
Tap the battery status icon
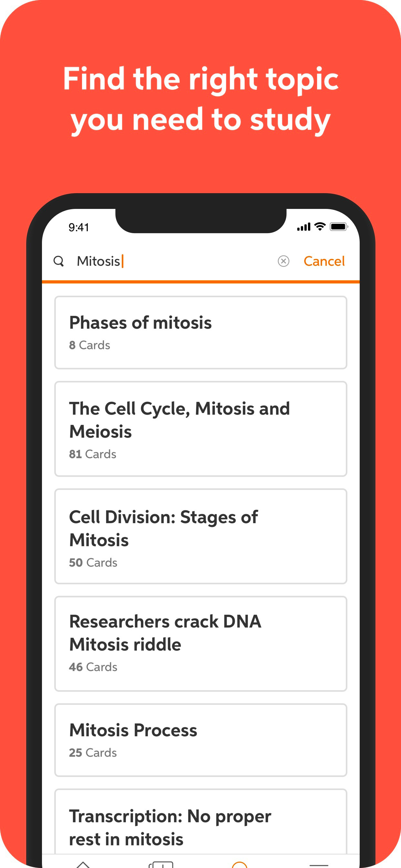(339, 227)
